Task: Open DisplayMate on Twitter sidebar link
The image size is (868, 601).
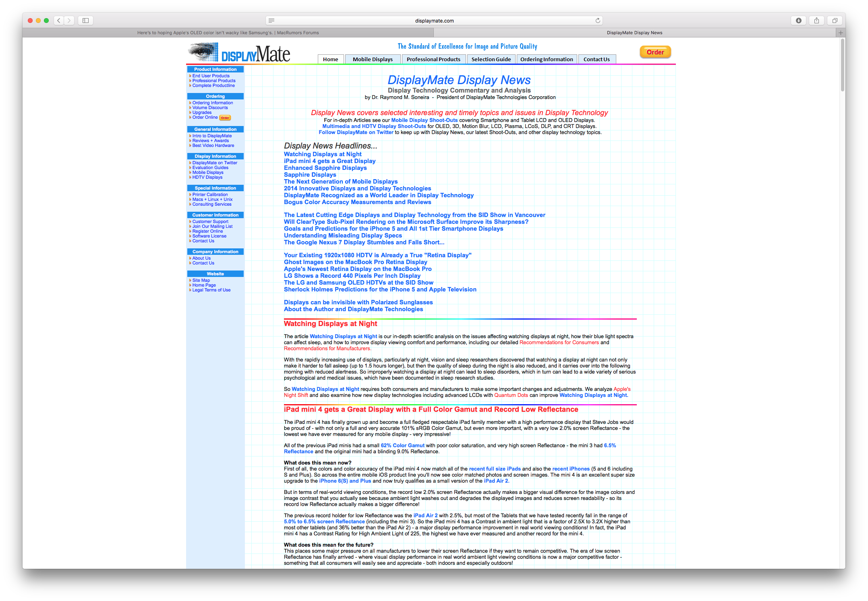Action: (215, 163)
